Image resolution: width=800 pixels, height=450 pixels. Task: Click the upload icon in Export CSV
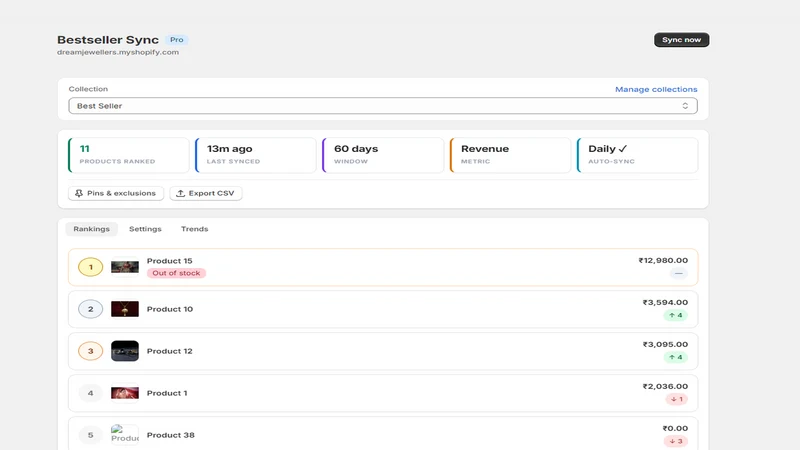pyautogui.click(x=180, y=193)
